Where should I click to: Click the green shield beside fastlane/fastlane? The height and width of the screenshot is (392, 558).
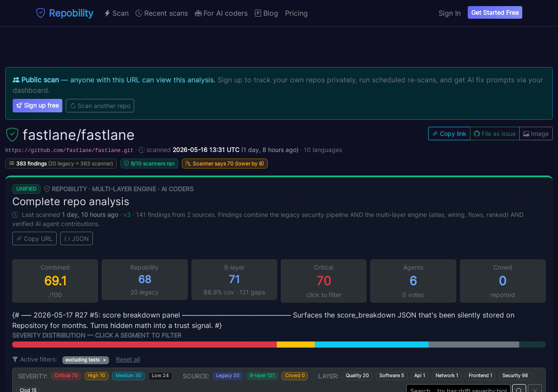(12, 135)
